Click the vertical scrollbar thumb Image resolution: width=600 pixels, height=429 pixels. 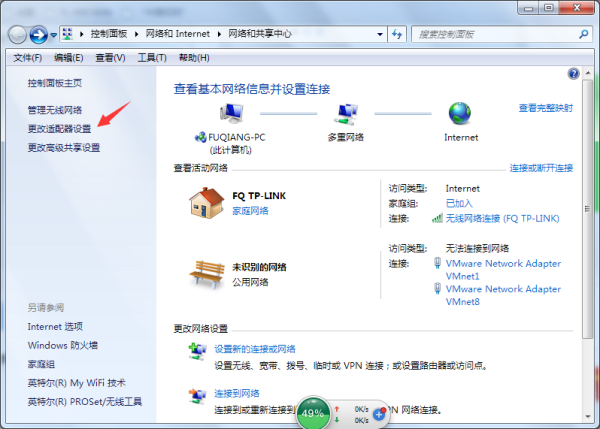pyautogui.click(x=588, y=209)
